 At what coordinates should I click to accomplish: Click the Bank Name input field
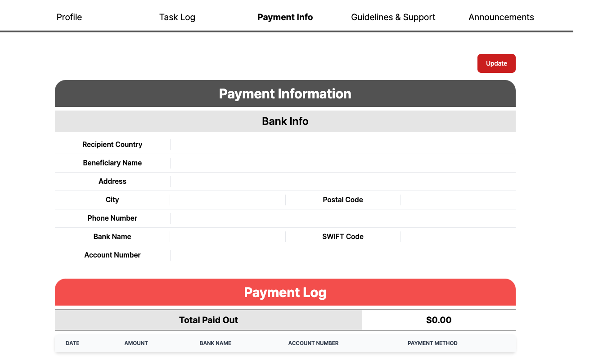pos(227,236)
